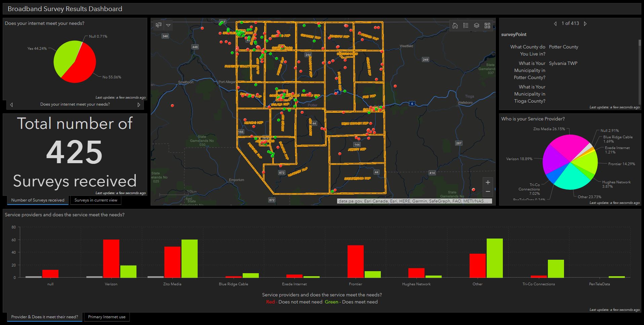This screenshot has height=325, width=644.
Task: Advance to the next survey record with right chevron
Action: click(x=585, y=24)
